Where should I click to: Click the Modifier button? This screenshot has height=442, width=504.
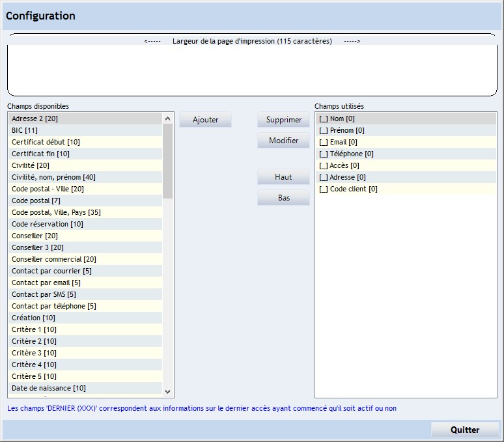(x=283, y=141)
